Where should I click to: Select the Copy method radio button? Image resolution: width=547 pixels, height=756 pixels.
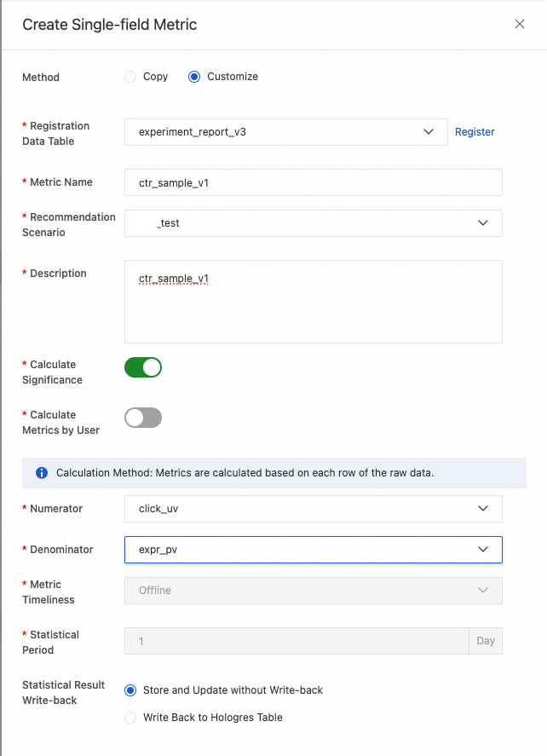130,77
